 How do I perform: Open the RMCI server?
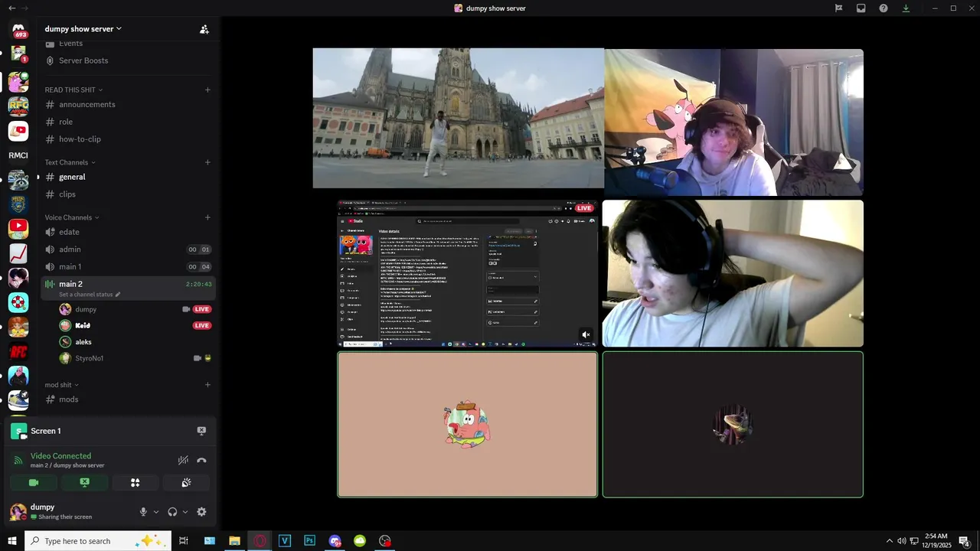tap(18, 155)
